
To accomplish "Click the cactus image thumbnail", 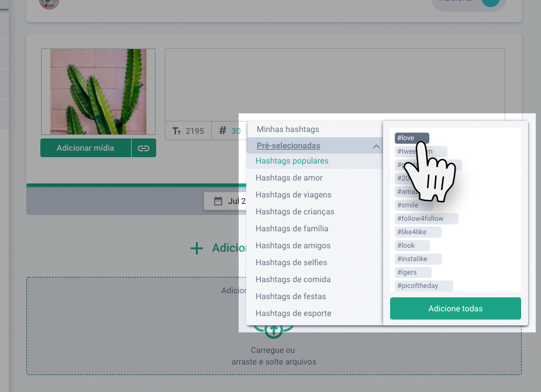I will click(x=98, y=92).
